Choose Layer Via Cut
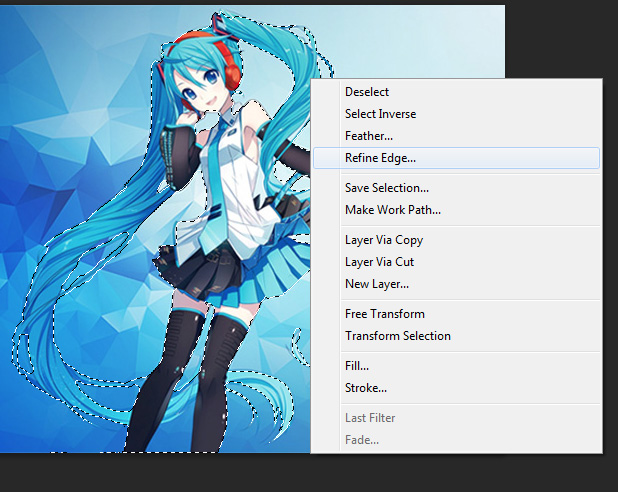Image resolution: width=618 pixels, height=492 pixels. tap(456, 262)
